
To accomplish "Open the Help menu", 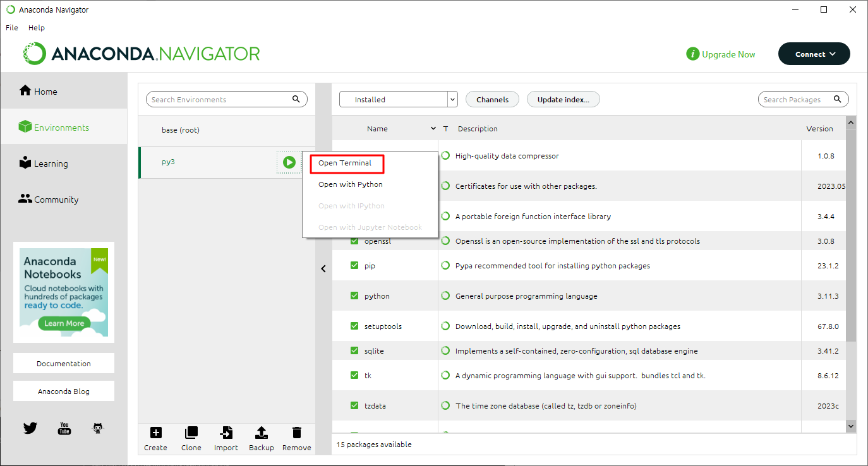I will point(37,28).
